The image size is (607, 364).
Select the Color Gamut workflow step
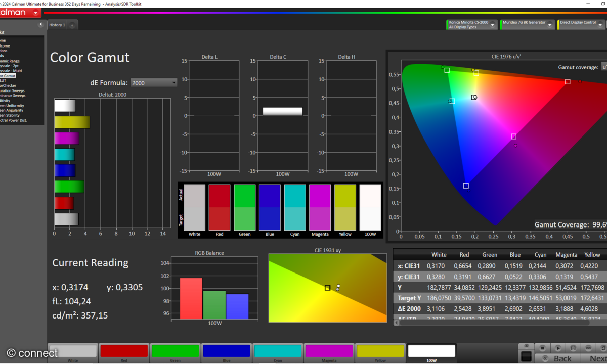coord(8,76)
